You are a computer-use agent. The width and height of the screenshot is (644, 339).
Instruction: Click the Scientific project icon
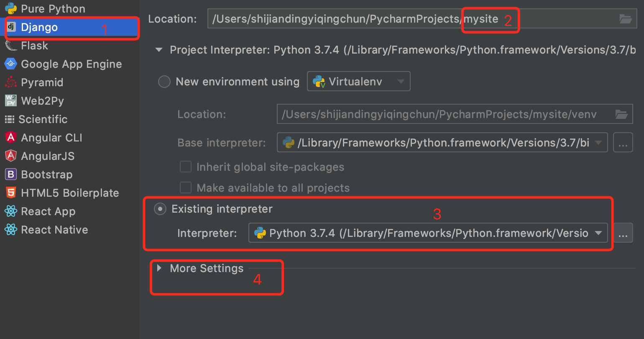click(x=10, y=119)
